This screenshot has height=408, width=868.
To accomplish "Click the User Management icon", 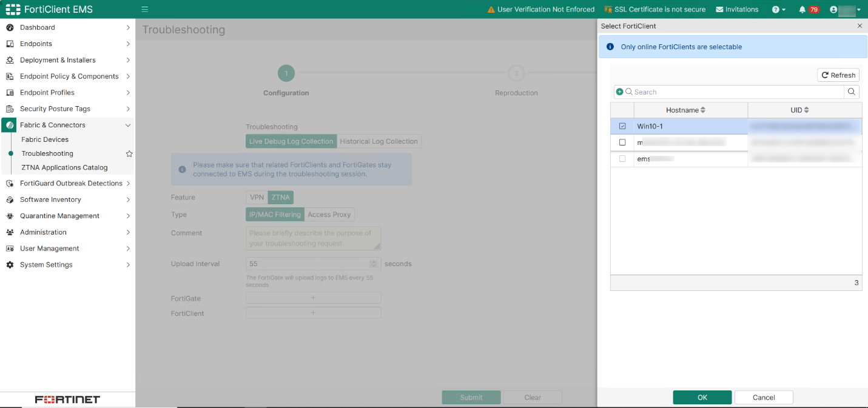I will tap(10, 249).
